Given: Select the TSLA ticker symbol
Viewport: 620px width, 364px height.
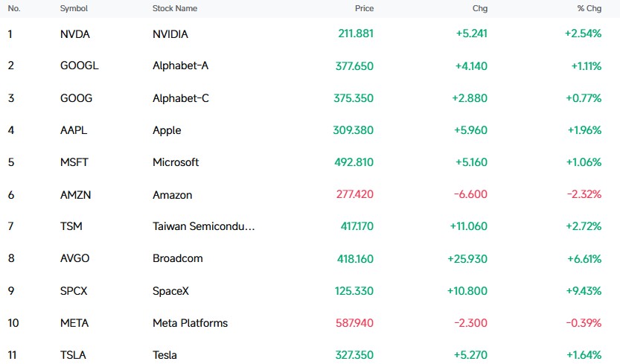Looking at the screenshot, I should 73,355.
